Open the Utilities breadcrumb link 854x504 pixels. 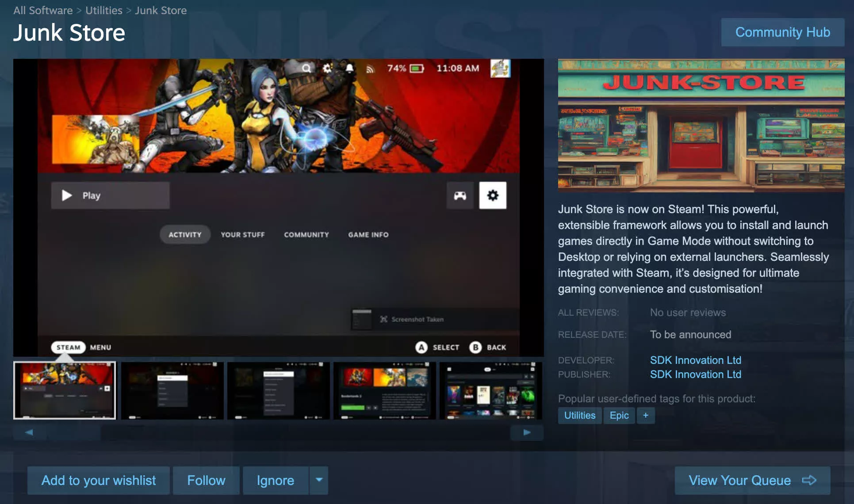tap(103, 10)
